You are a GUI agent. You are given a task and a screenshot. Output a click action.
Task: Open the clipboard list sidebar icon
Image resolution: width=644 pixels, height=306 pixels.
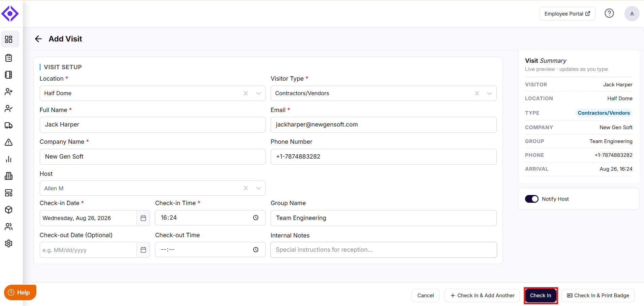tap(9, 58)
